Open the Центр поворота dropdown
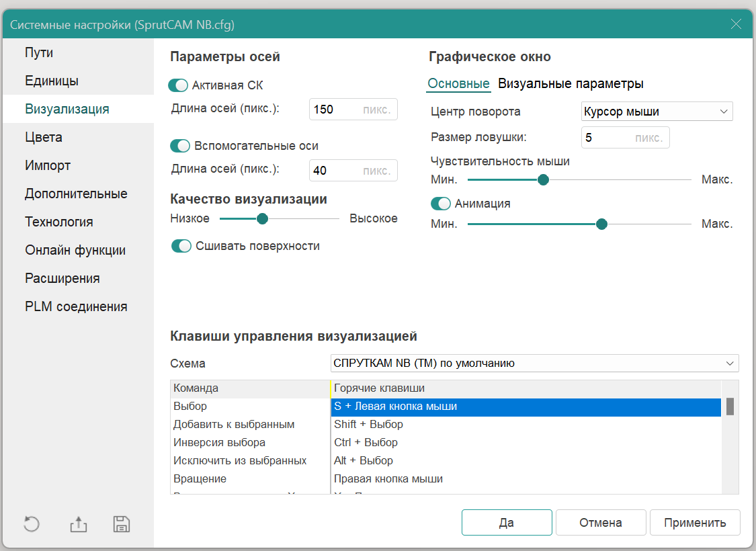 (656, 112)
